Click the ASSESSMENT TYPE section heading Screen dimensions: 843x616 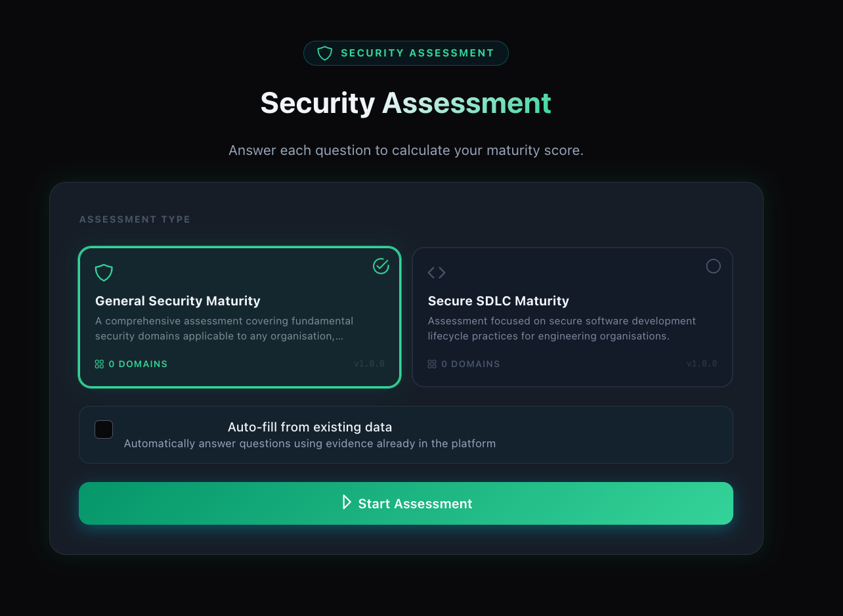135,219
